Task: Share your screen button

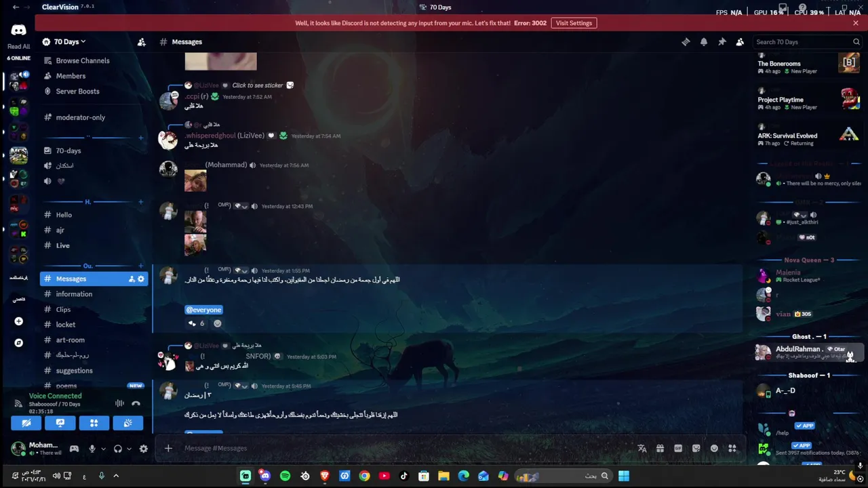Action: tap(60, 423)
